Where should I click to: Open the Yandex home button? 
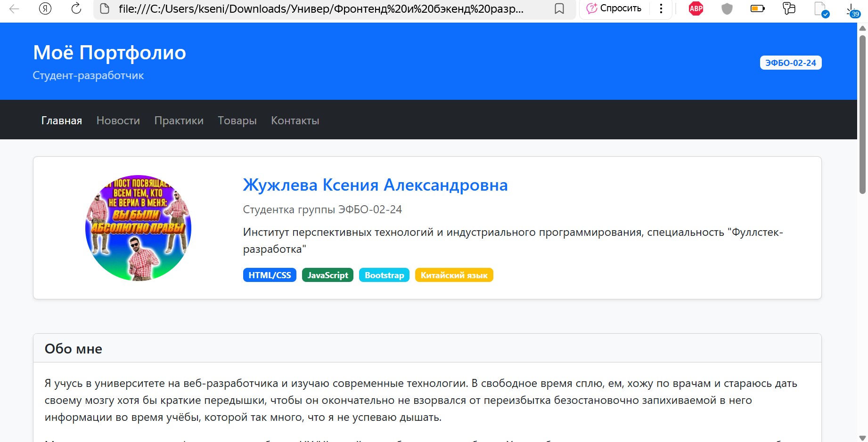pos(45,9)
